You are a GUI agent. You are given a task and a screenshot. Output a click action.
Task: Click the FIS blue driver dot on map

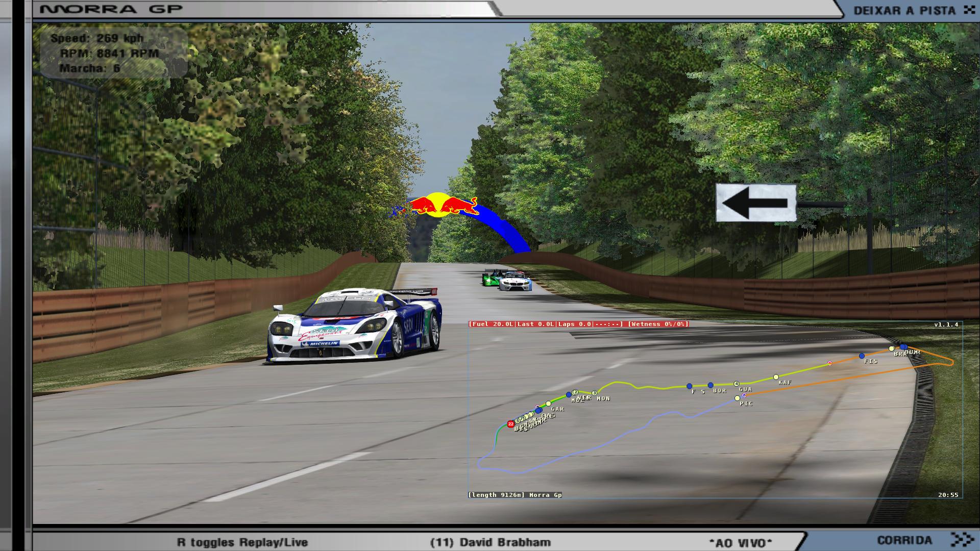[x=862, y=356]
